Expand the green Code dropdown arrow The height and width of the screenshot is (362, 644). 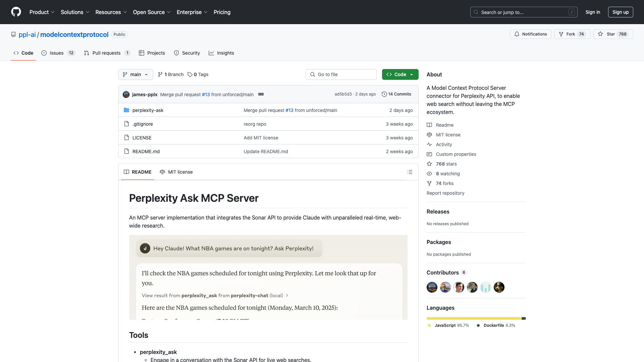point(412,74)
